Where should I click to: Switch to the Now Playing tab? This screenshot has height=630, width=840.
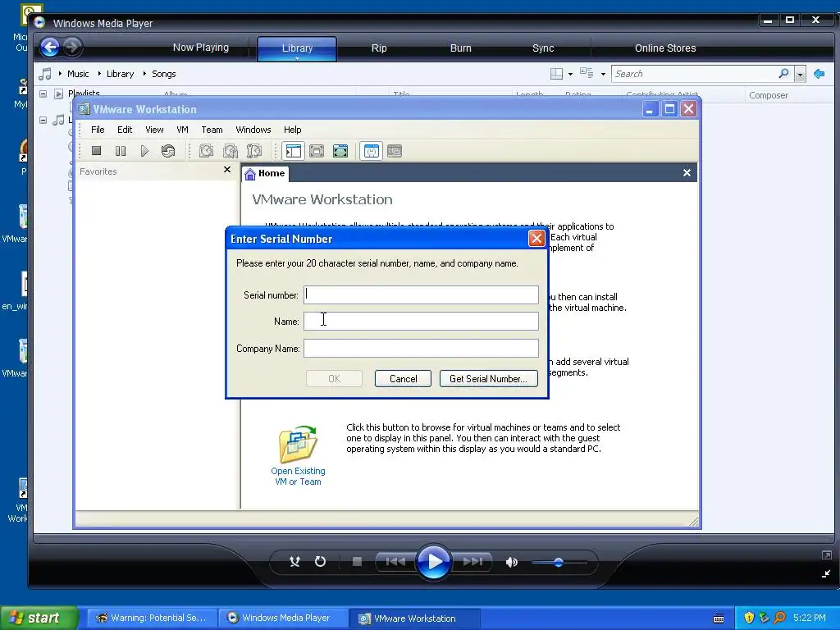(201, 48)
